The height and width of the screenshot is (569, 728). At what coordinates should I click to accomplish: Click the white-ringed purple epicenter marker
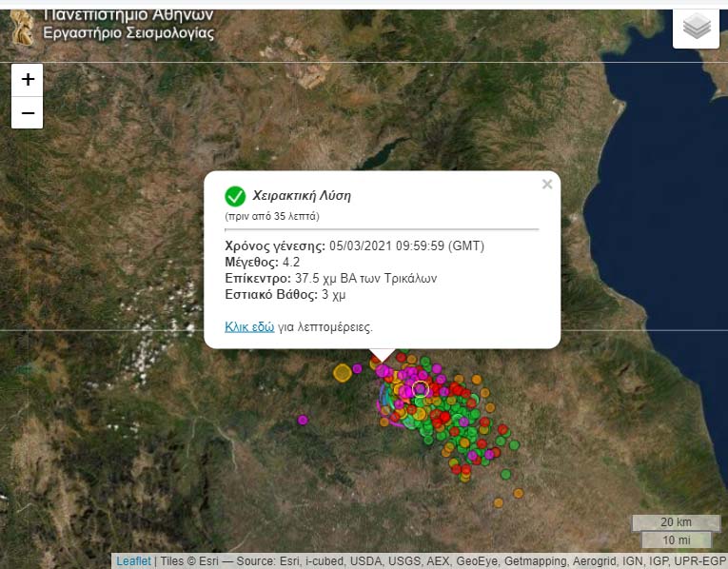420,388
